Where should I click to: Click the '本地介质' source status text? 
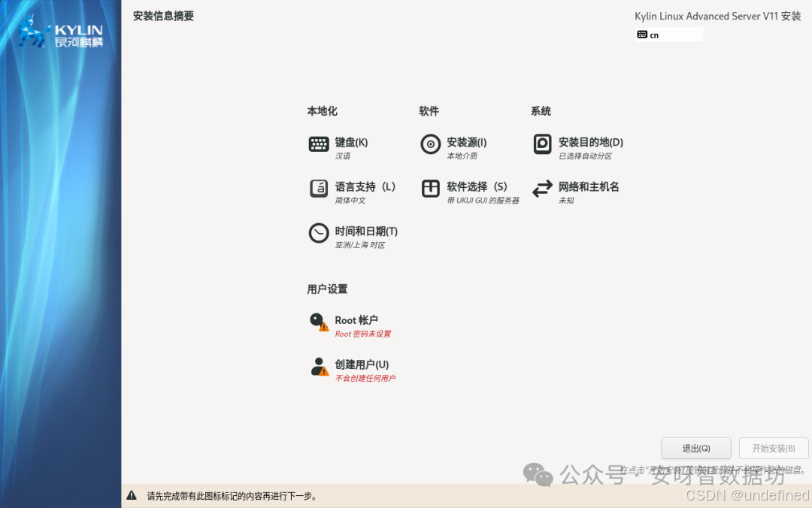point(462,156)
